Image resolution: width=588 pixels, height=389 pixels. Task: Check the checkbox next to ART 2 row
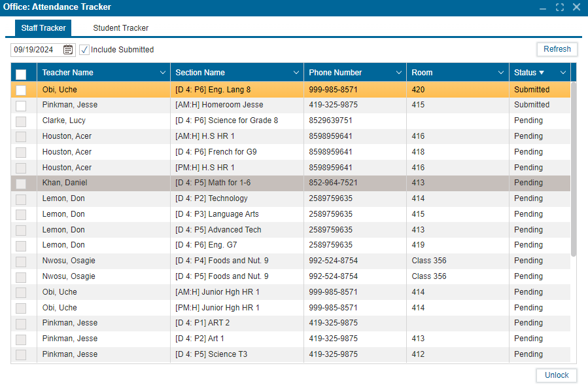(22, 323)
